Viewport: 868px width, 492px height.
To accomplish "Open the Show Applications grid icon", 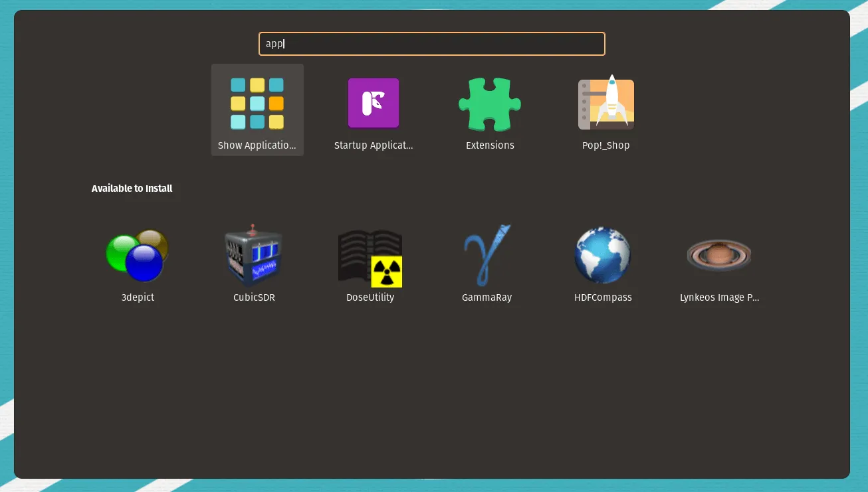I will 257,104.
